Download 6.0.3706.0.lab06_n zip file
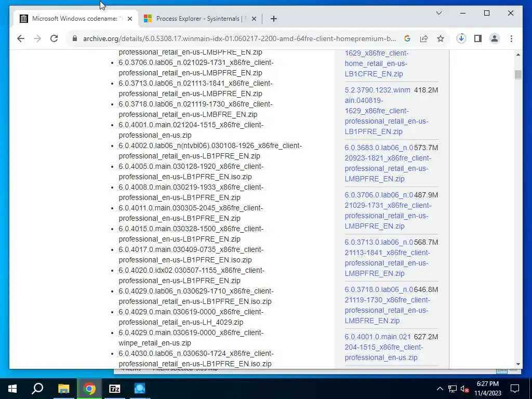Screen dimensions: 532x399 [388, 210]
